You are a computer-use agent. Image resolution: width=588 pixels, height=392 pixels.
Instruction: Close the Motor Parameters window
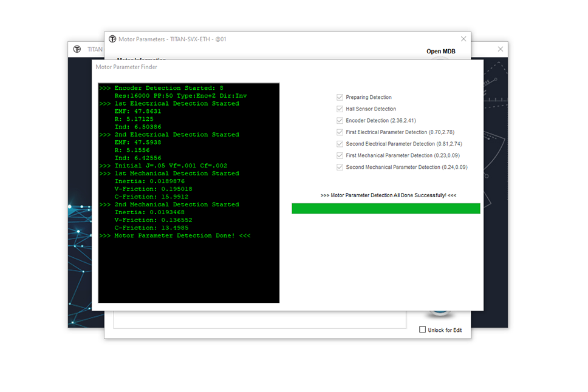click(x=463, y=39)
